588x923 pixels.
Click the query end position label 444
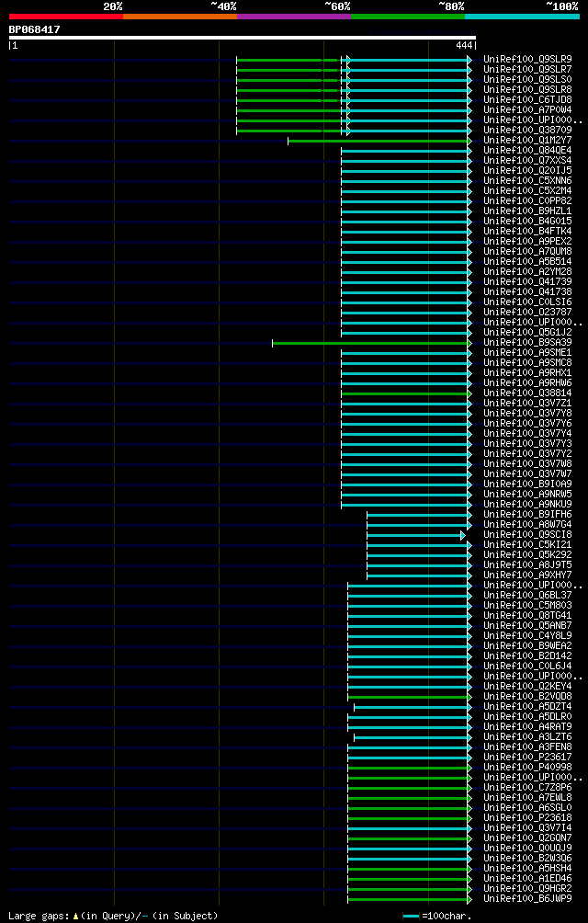[x=463, y=45]
